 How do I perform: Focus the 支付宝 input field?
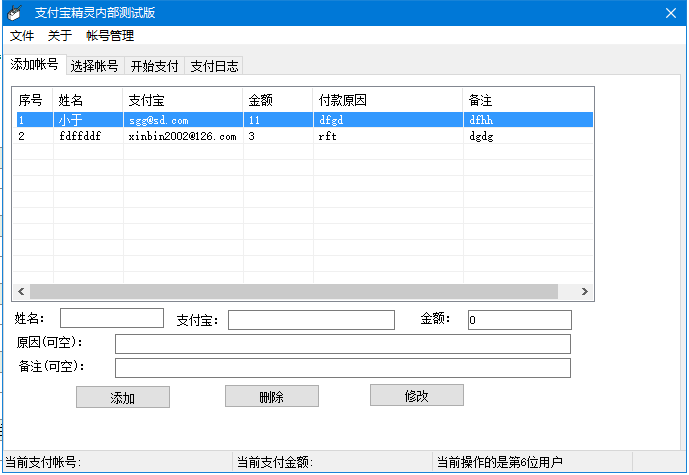pos(311,320)
